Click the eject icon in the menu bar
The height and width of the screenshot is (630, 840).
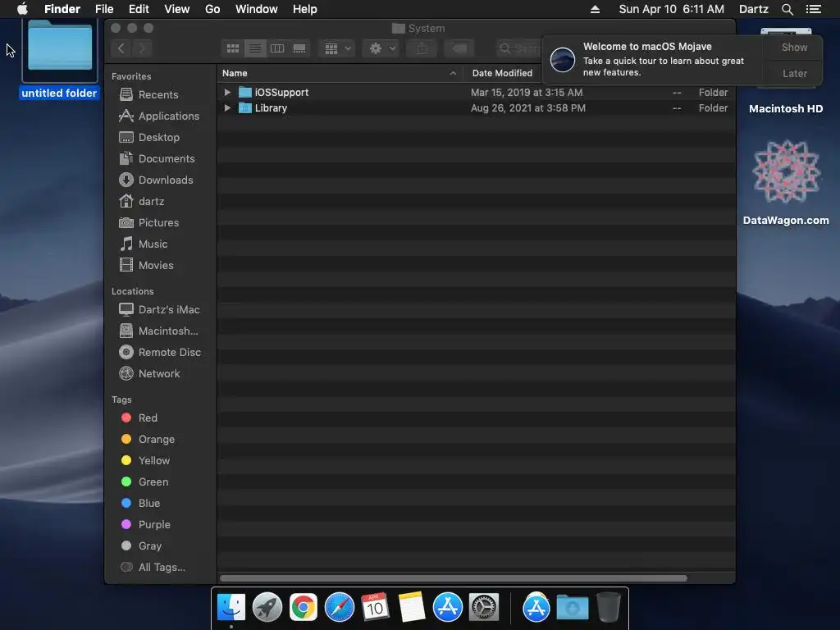[595, 9]
